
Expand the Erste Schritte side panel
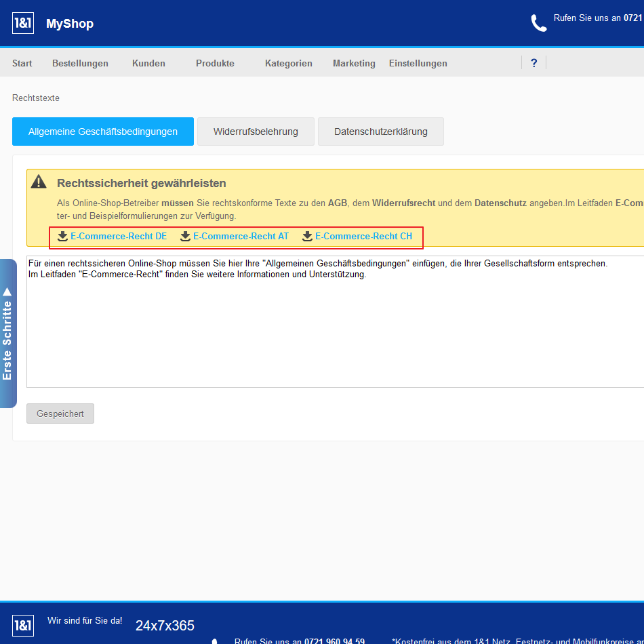tap(7, 333)
